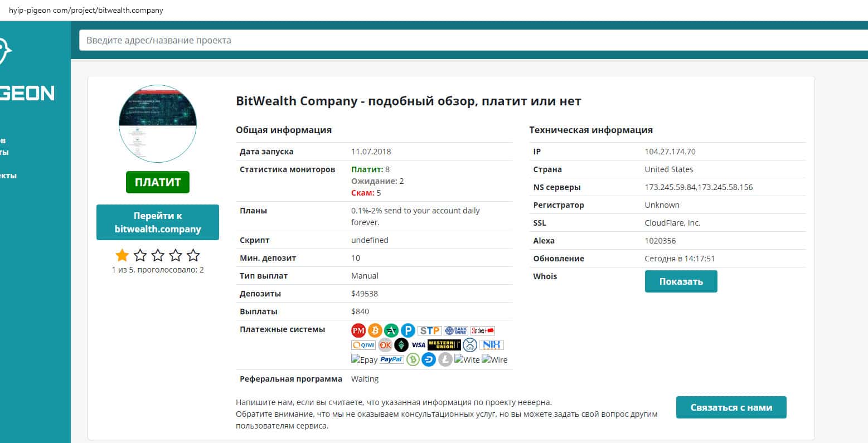
Task: Click the BitWealth site preview thumbnail
Action: (x=158, y=124)
